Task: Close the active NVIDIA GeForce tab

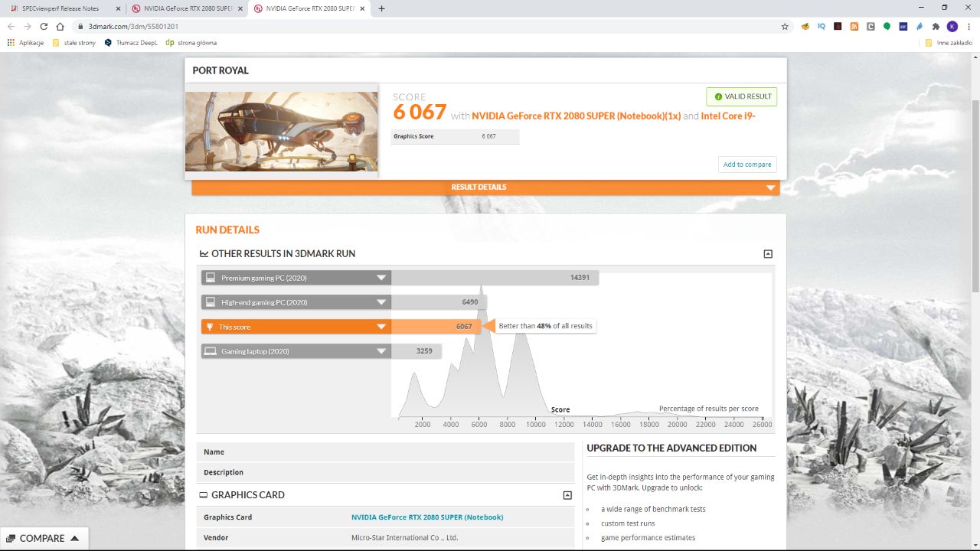Action: pyautogui.click(x=361, y=8)
